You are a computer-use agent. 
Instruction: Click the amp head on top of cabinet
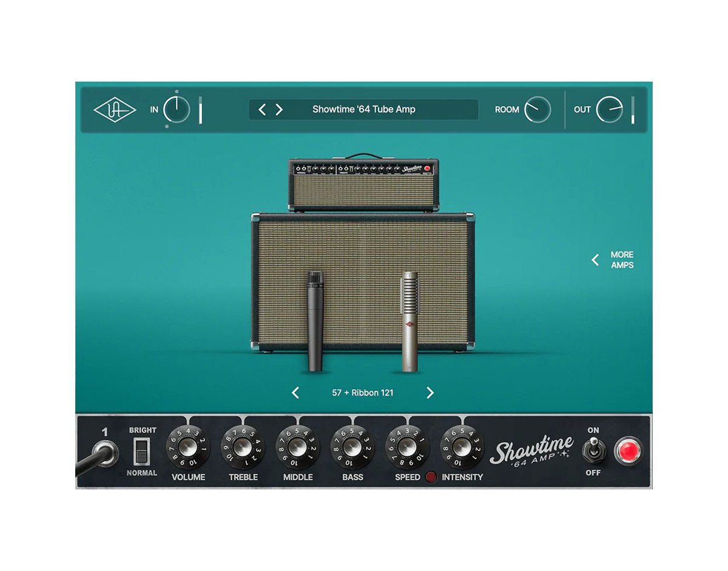coord(364,184)
